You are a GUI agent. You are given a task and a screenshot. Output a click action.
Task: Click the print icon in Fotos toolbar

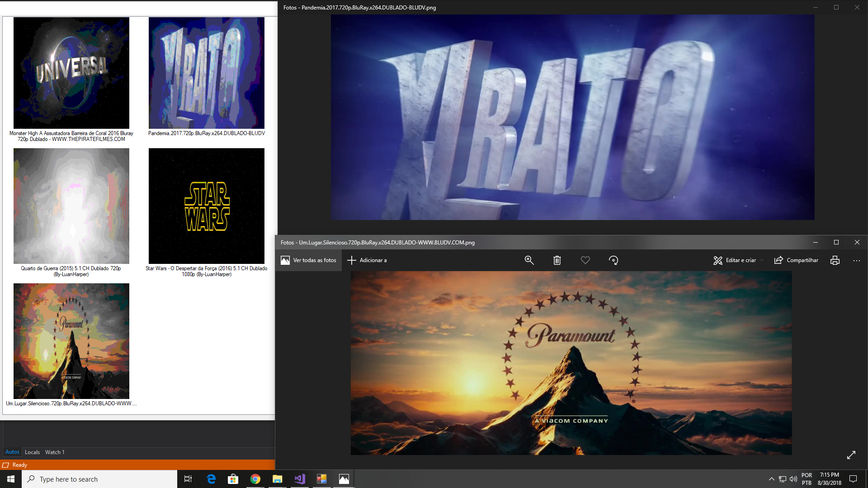835,260
